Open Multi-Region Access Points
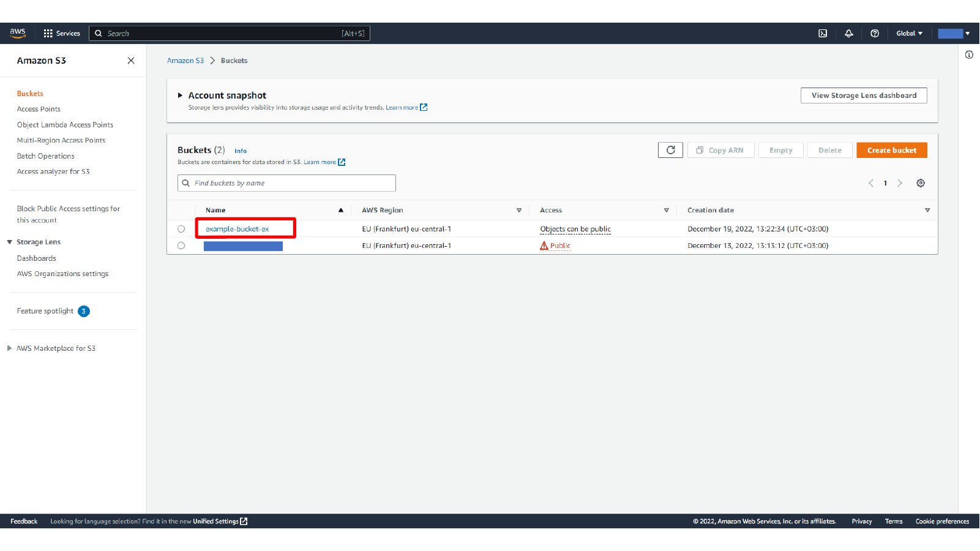The width and height of the screenshot is (980, 551). pos(61,140)
